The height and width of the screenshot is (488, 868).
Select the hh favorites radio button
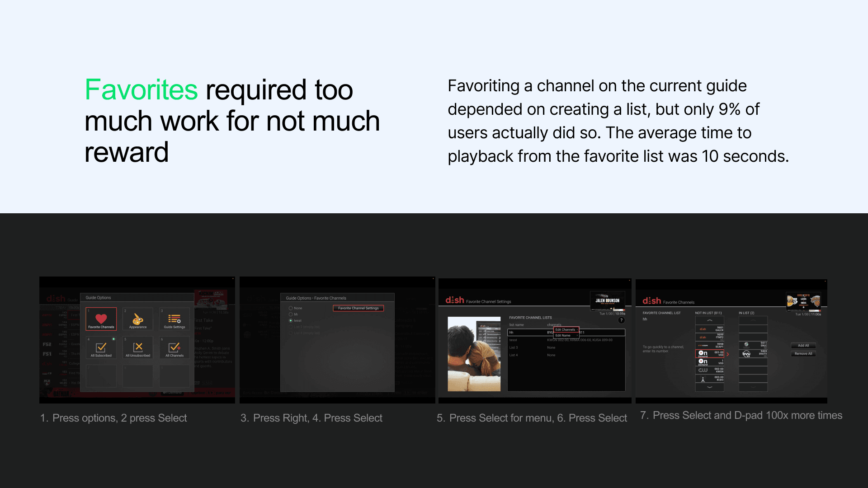[291, 314]
